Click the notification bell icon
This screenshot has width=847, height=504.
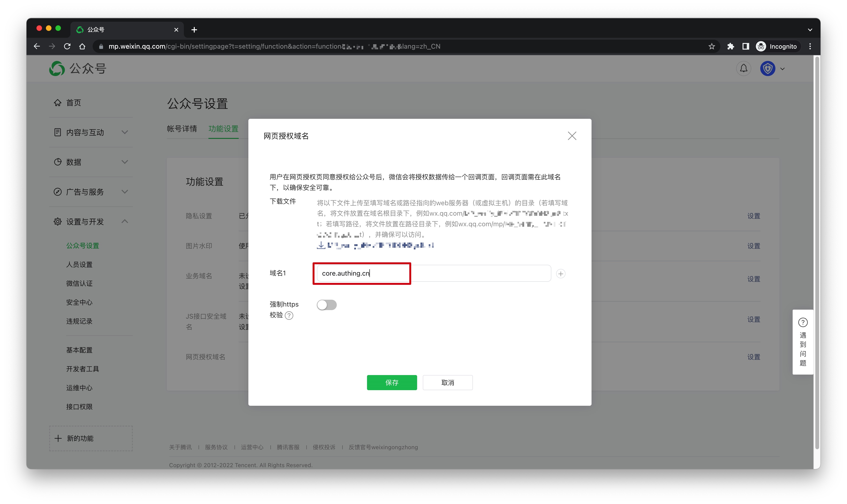pos(743,68)
